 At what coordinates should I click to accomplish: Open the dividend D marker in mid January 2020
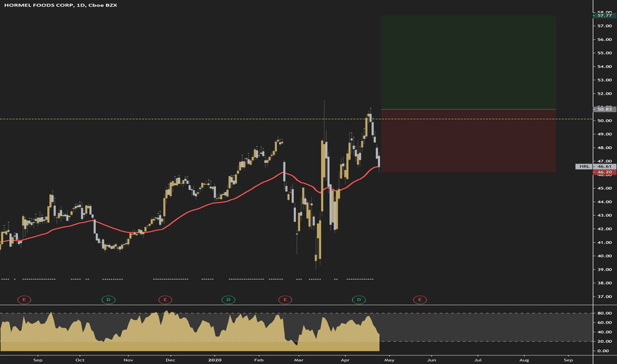pos(228,300)
